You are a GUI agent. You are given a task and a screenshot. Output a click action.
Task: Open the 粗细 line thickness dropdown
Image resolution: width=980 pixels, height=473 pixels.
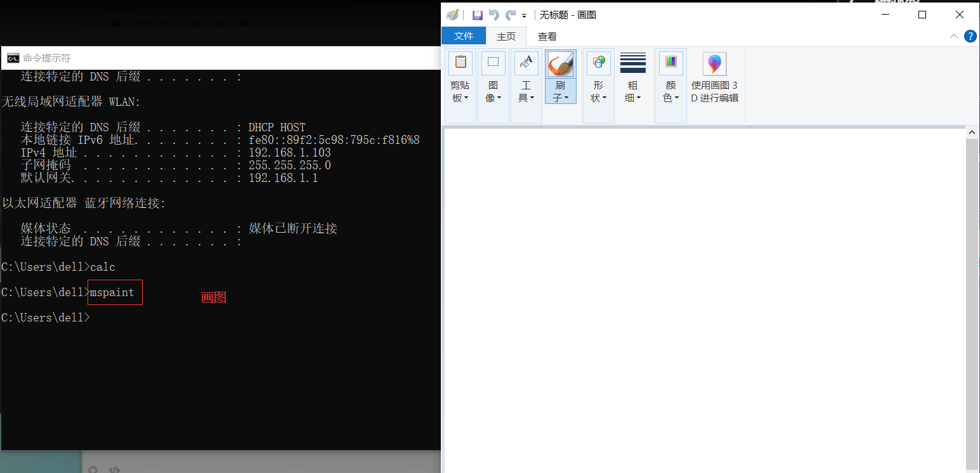coord(633,86)
